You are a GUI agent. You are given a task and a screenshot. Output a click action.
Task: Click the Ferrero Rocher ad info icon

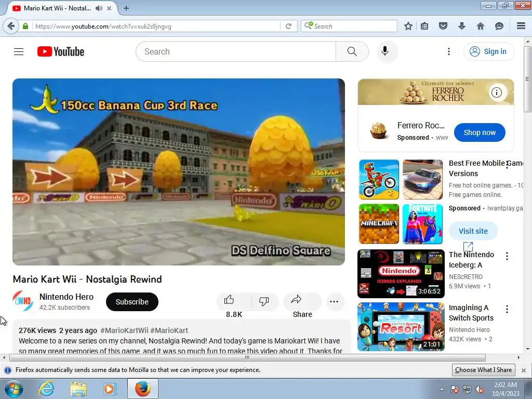[x=497, y=92]
